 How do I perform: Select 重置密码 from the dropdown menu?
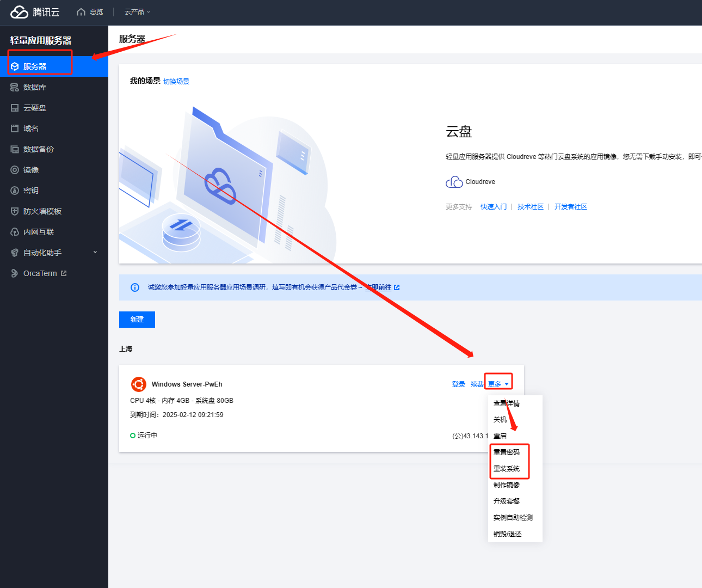506,452
